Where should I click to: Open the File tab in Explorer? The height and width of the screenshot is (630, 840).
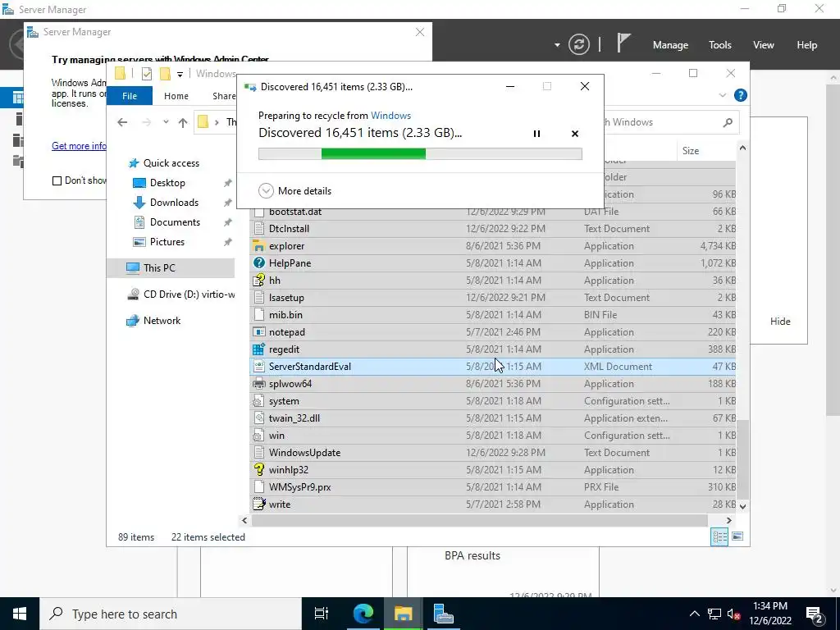[130, 96]
